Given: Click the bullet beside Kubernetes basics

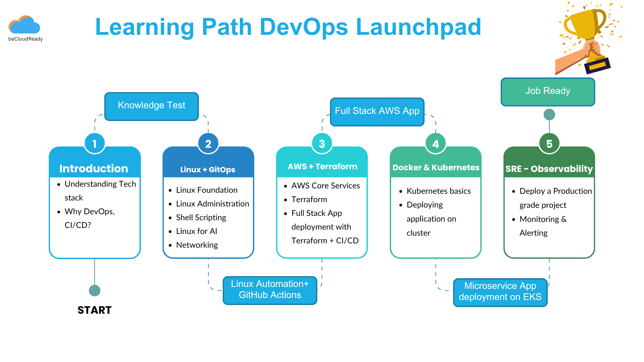Looking at the screenshot, I should click(x=400, y=191).
